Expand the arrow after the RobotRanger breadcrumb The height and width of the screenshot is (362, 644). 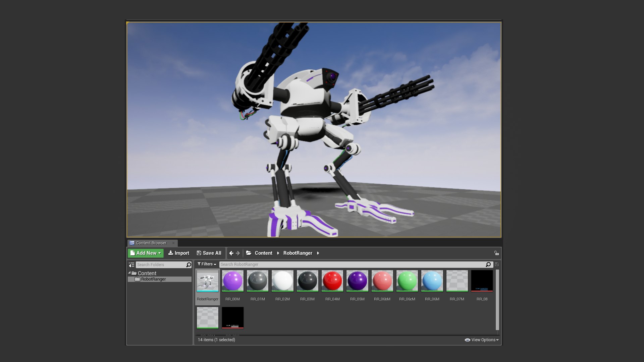(318, 253)
